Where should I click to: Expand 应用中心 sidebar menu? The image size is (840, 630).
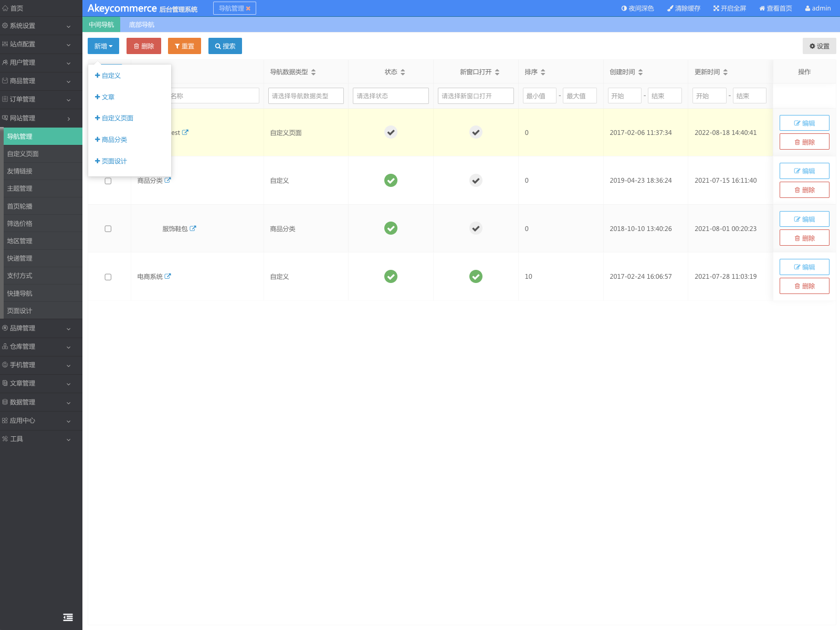[x=41, y=421]
